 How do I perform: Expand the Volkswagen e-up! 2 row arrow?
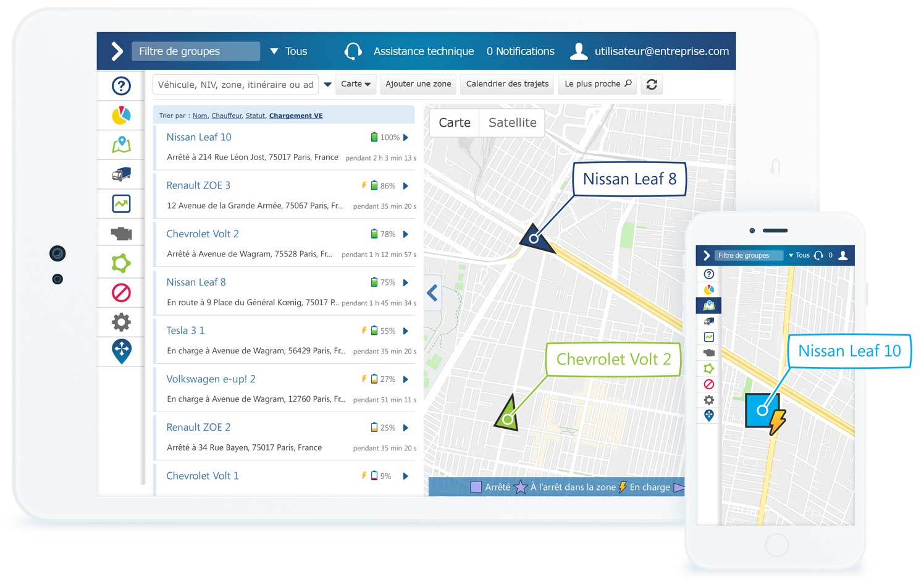[406, 379]
